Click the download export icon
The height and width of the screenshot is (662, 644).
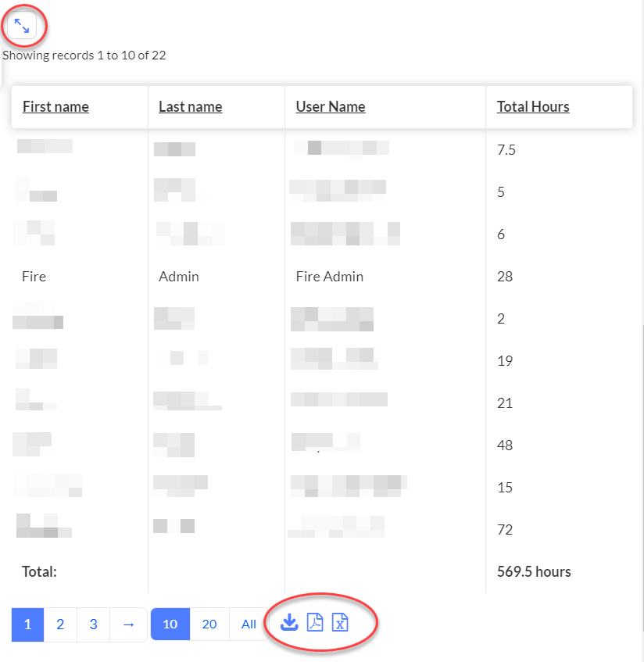pos(289,623)
